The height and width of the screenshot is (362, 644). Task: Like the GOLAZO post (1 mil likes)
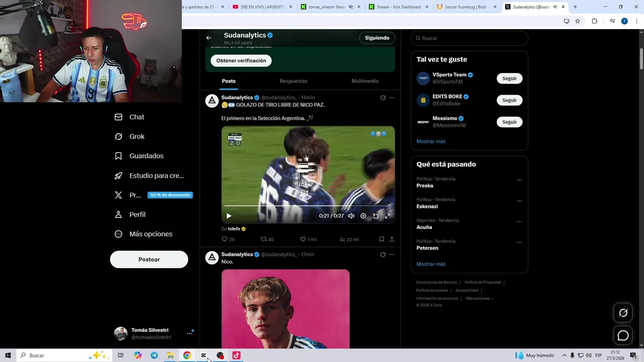[x=308, y=239]
